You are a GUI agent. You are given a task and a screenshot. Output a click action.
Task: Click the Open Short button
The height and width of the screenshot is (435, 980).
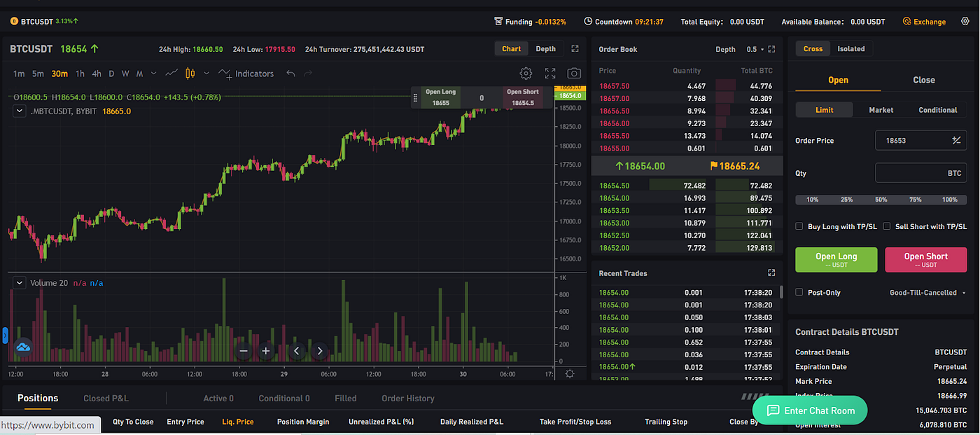[x=925, y=259]
